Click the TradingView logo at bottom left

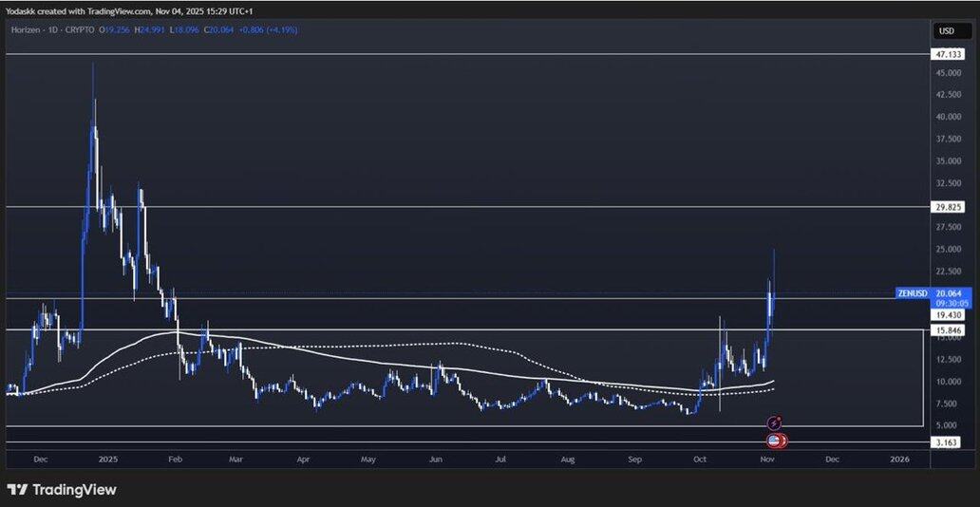coord(62,490)
